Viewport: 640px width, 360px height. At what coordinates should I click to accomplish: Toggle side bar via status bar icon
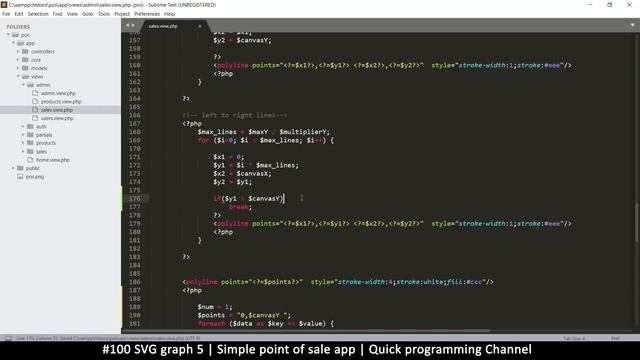8,338
